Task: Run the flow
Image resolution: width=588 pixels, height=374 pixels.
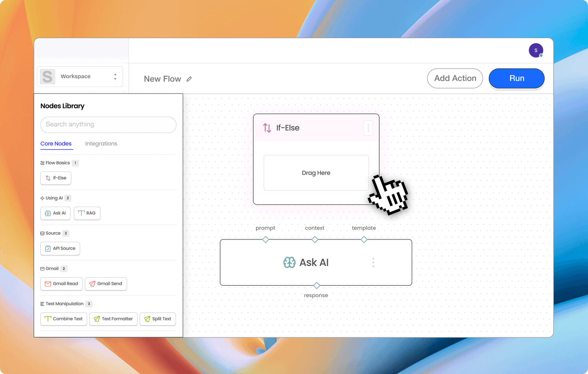Action: click(x=516, y=78)
